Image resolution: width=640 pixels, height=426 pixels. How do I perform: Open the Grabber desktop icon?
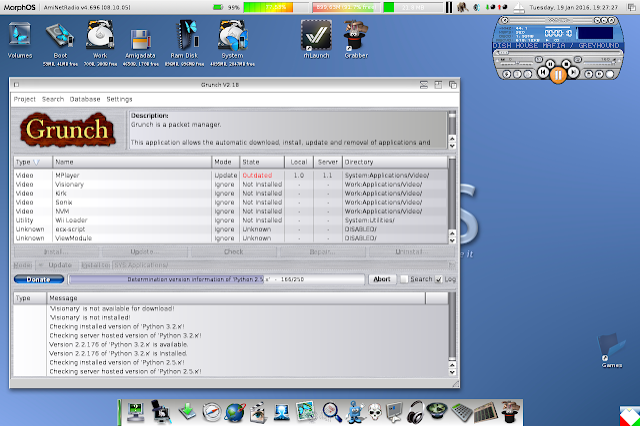[x=352, y=37]
